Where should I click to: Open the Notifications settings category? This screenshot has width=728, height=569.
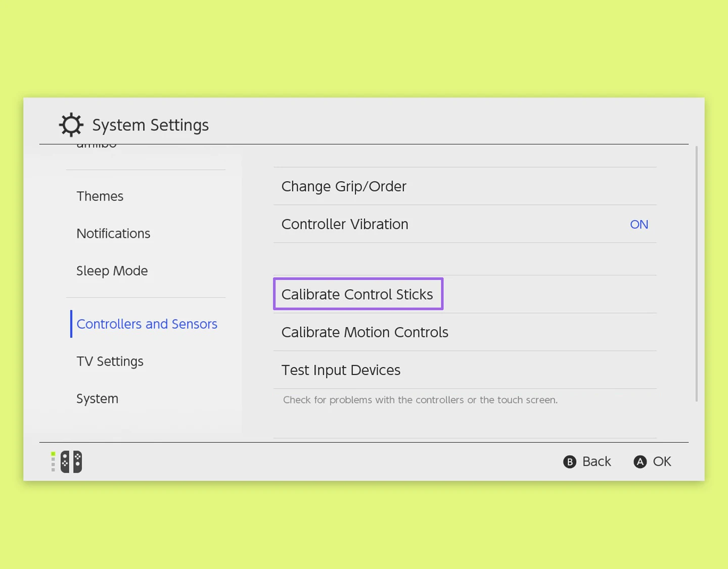[113, 234]
